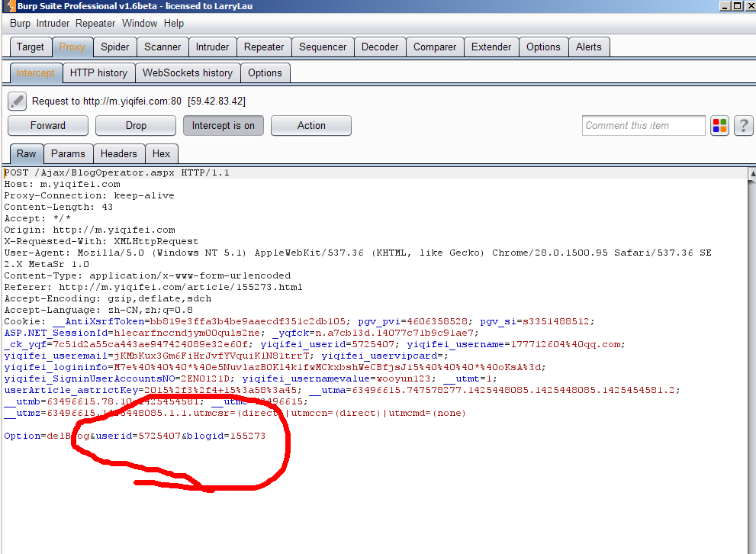Screen dimensions: 756x554
Task: View the Alerts tab
Action: tap(589, 47)
